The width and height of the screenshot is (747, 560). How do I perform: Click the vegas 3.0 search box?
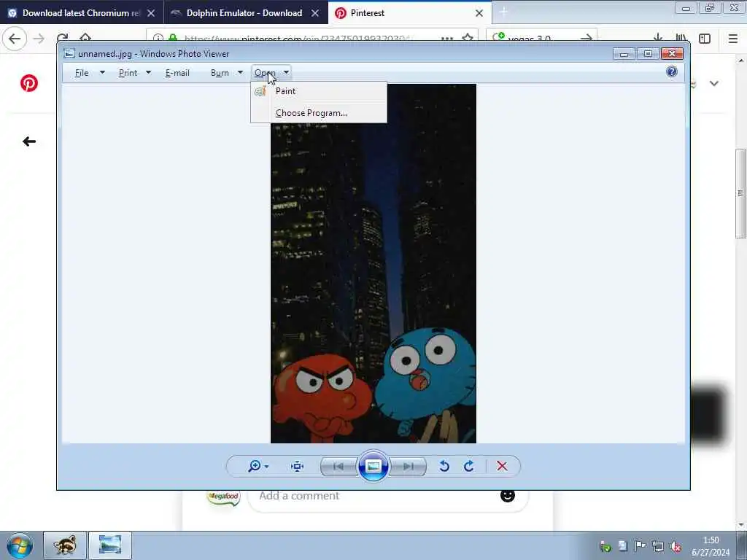click(x=541, y=38)
